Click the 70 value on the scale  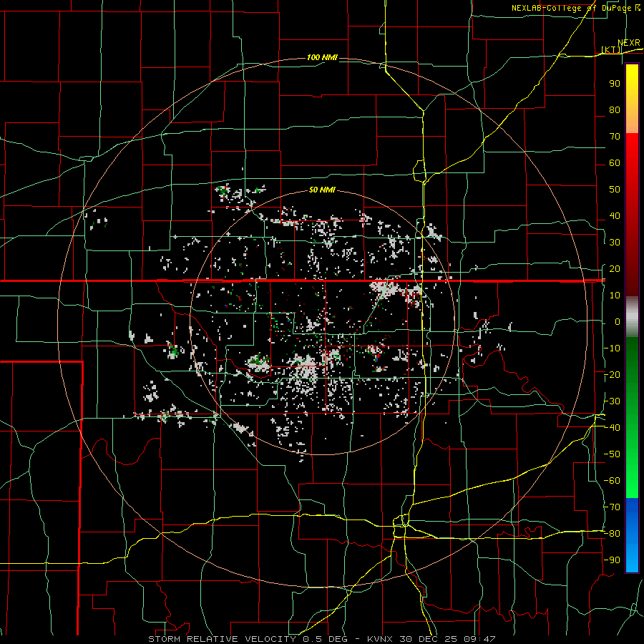(x=615, y=137)
